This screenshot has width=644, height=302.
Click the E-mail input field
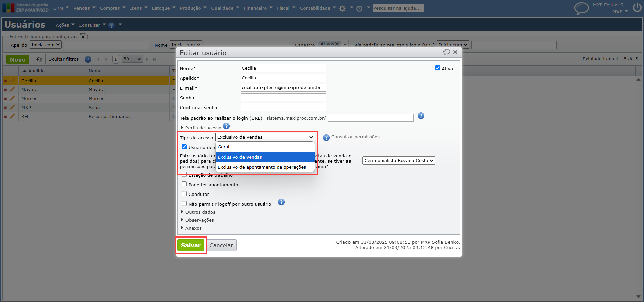283,88
